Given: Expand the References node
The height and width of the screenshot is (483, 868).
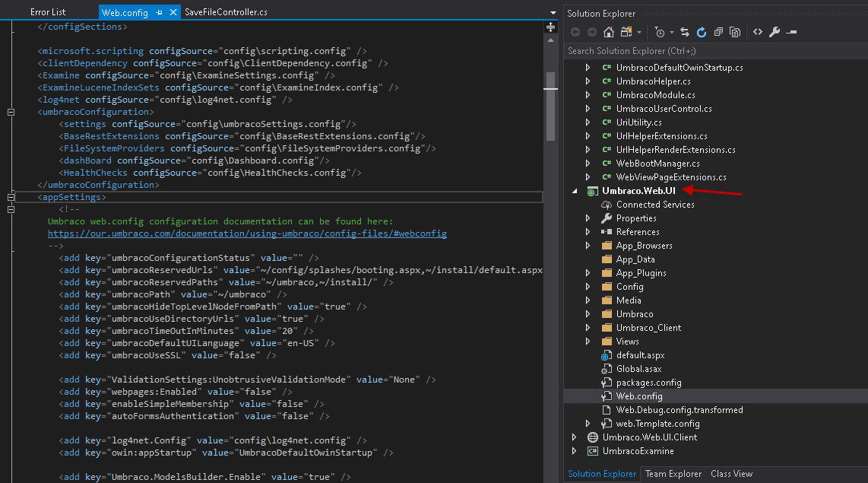Looking at the screenshot, I should pyautogui.click(x=588, y=232).
